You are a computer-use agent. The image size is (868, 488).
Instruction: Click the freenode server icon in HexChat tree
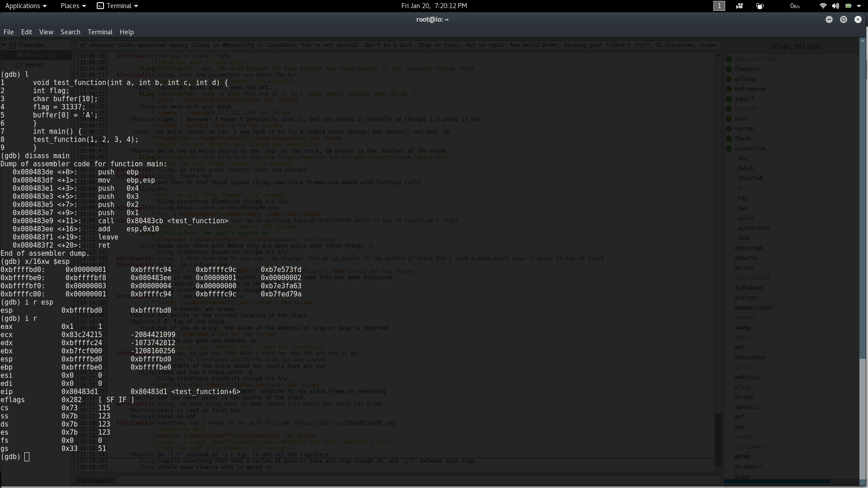13,45
